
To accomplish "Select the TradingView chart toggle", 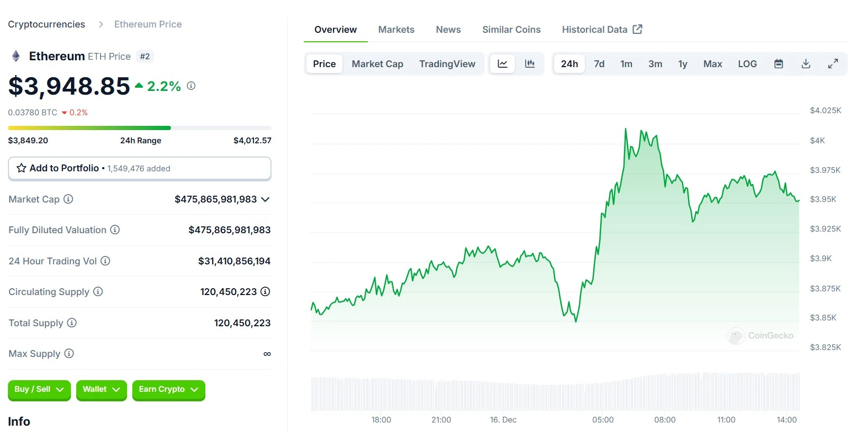I will tap(447, 64).
